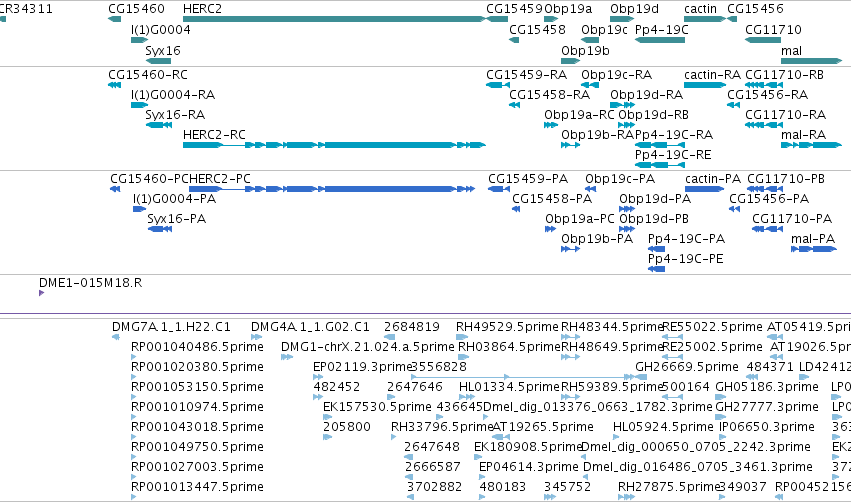Click the CG11710 gene label
The width and height of the screenshot is (851, 502).
(773, 30)
